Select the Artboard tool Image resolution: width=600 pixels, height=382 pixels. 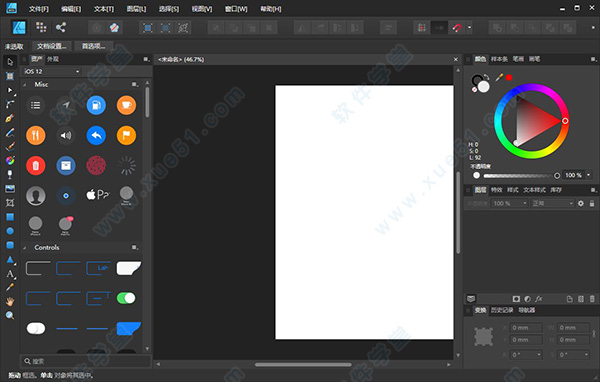pyautogui.click(x=10, y=76)
